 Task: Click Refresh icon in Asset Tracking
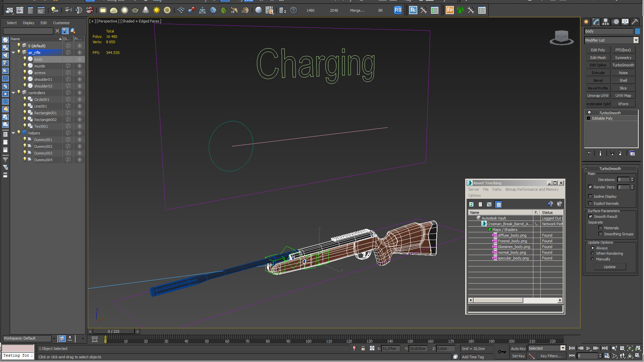[471, 204]
